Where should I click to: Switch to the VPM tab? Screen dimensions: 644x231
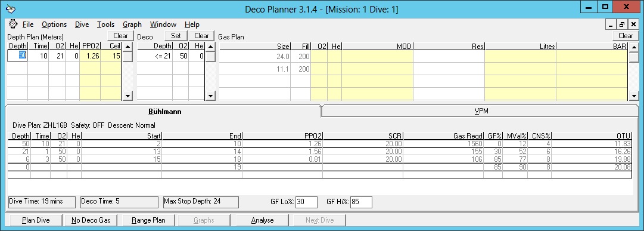(481, 111)
